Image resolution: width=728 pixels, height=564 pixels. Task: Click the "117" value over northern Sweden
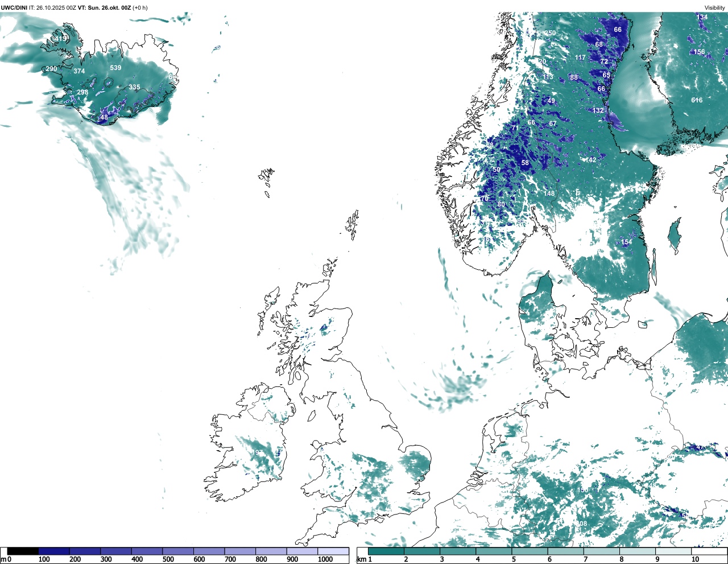[x=580, y=57]
